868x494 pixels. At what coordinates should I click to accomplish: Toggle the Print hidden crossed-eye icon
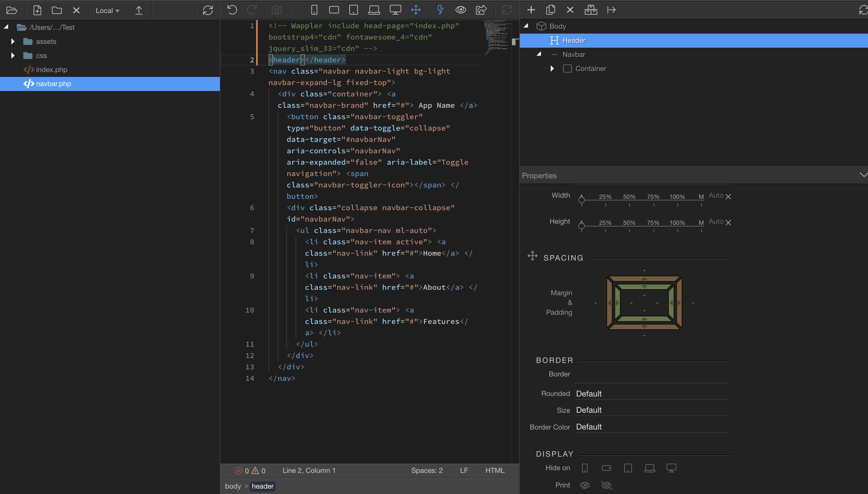606,485
